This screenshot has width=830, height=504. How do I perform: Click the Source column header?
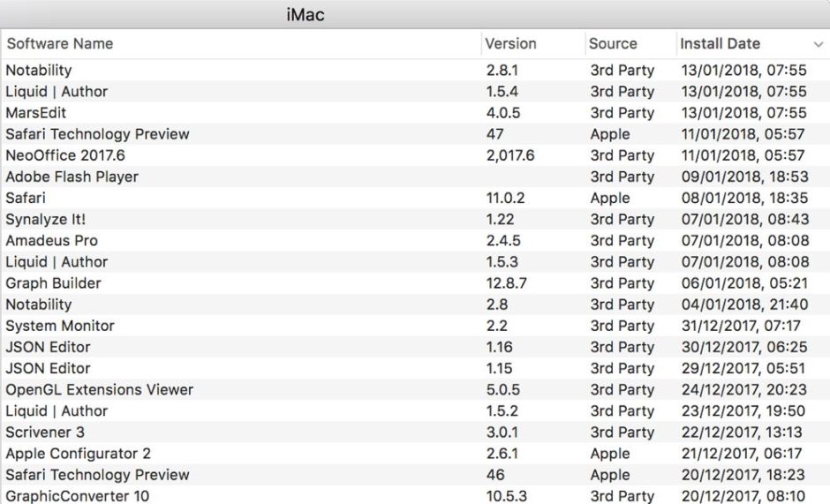click(613, 44)
